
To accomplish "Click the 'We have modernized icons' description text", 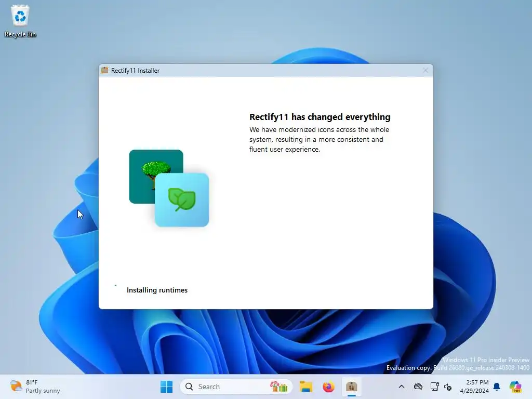I will 320,139.
